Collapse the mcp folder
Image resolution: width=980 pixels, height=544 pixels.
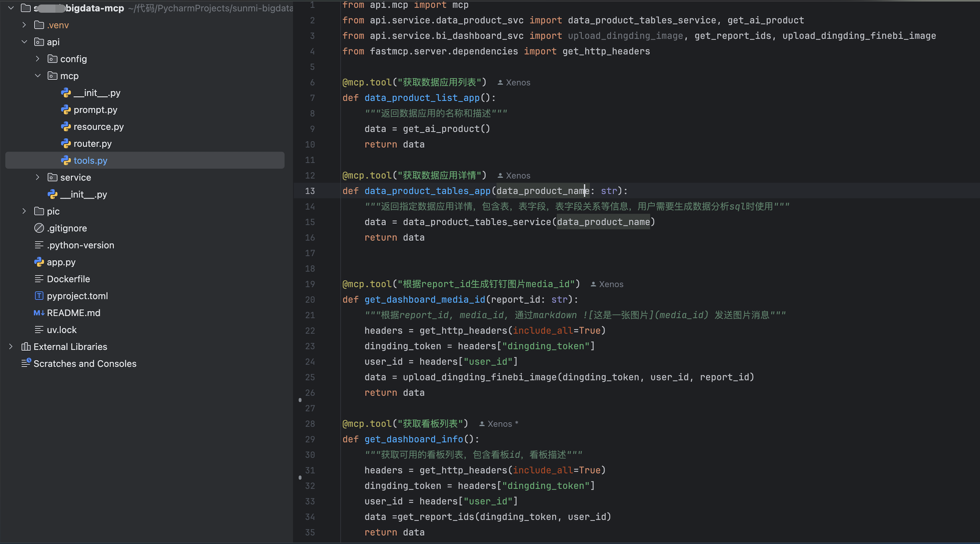coord(37,76)
